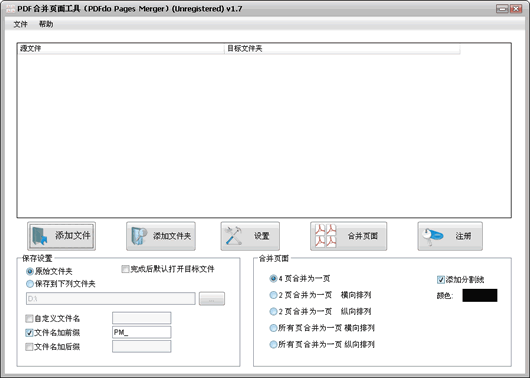Open the 帮助 menu
This screenshot has height=378, width=530.
46,24
